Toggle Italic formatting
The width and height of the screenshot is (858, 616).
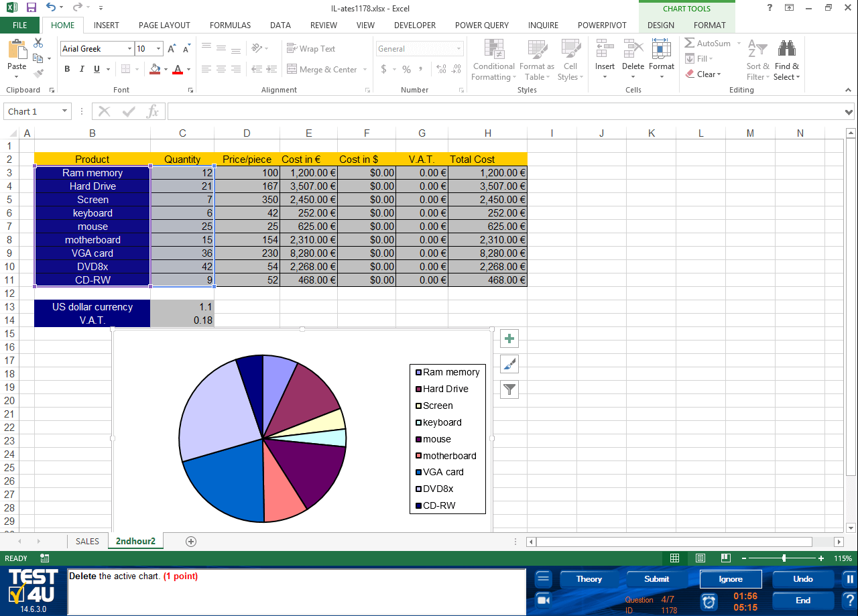pyautogui.click(x=82, y=69)
